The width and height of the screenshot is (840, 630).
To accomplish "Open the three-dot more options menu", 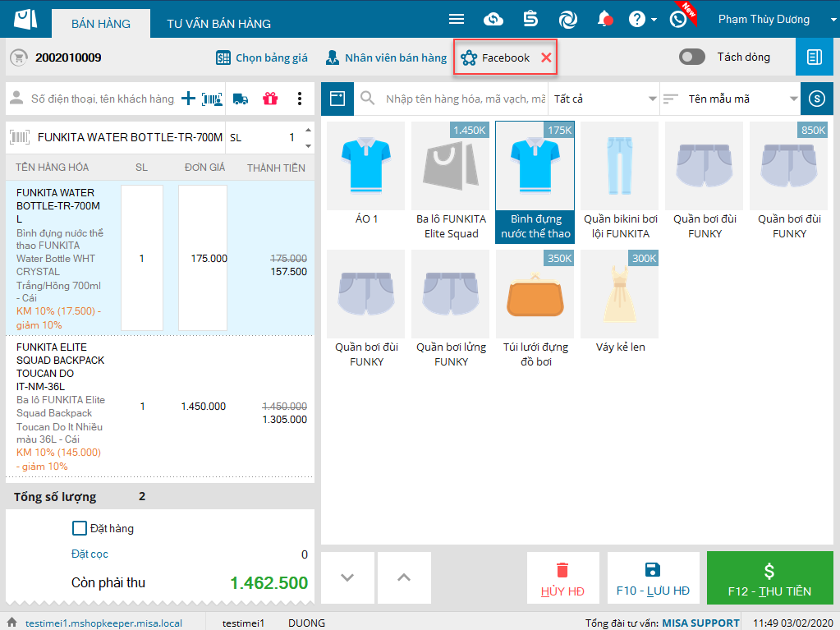I will coord(300,99).
